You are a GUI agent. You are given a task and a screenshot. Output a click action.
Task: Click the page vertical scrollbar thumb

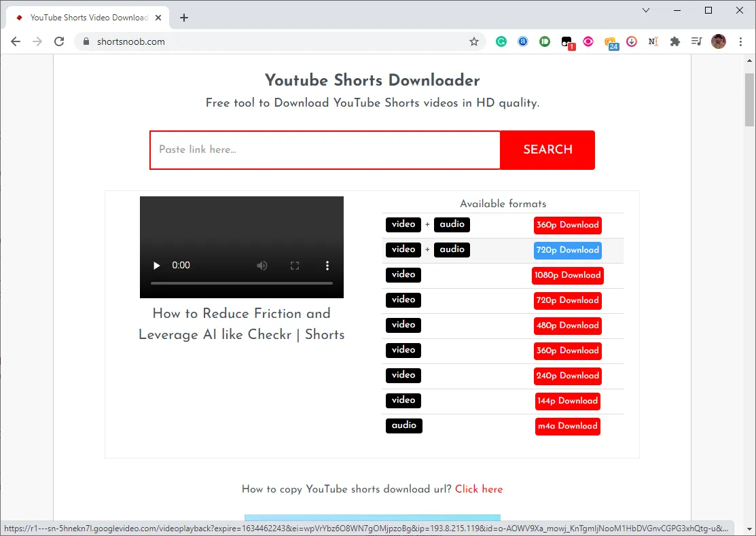(x=749, y=100)
